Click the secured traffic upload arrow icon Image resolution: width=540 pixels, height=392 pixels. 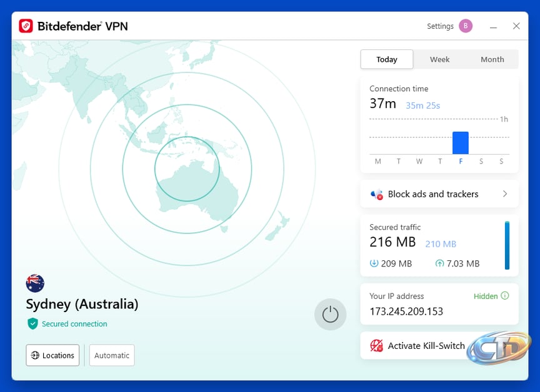tap(439, 263)
